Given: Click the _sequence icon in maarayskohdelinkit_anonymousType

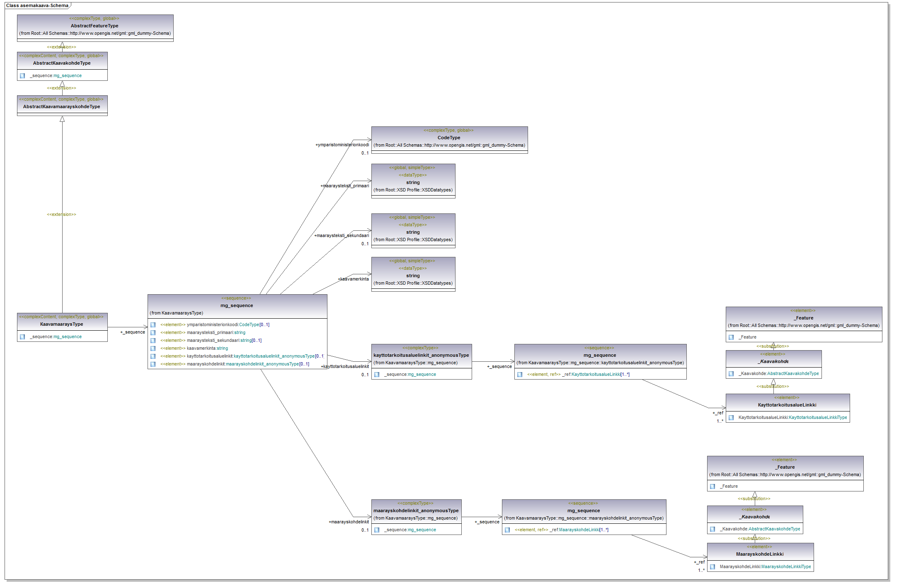Looking at the screenshot, I should coord(377,530).
